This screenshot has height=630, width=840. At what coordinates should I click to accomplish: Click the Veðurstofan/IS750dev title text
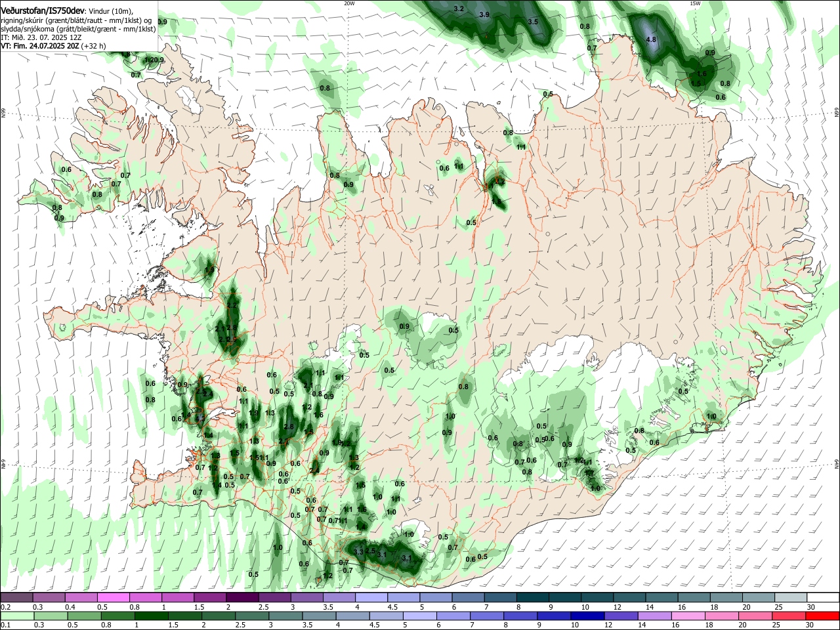click(x=43, y=11)
